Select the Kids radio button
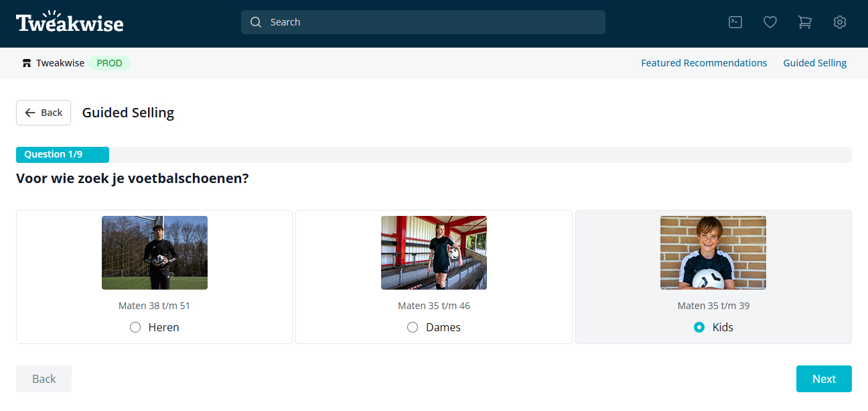The height and width of the screenshot is (411, 868). click(x=699, y=327)
